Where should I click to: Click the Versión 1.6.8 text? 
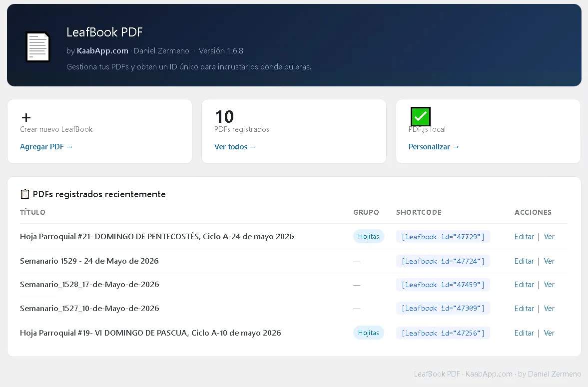[x=221, y=50]
